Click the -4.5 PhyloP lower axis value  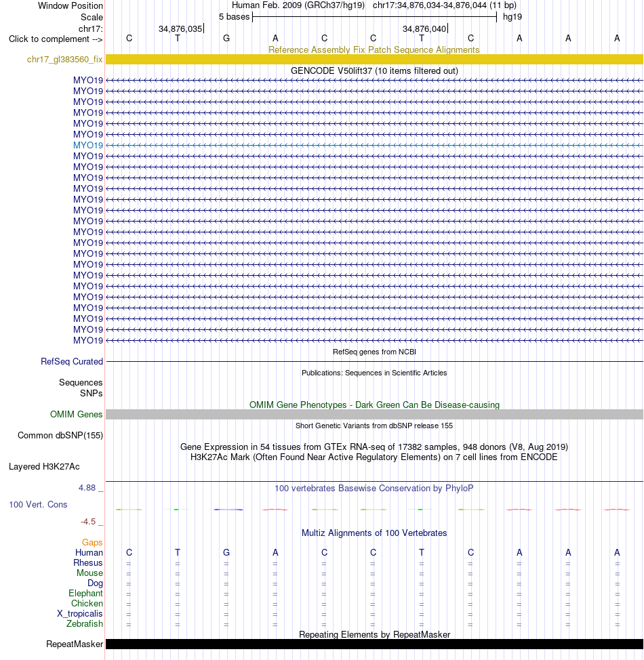pyautogui.click(x=88, y=522)
